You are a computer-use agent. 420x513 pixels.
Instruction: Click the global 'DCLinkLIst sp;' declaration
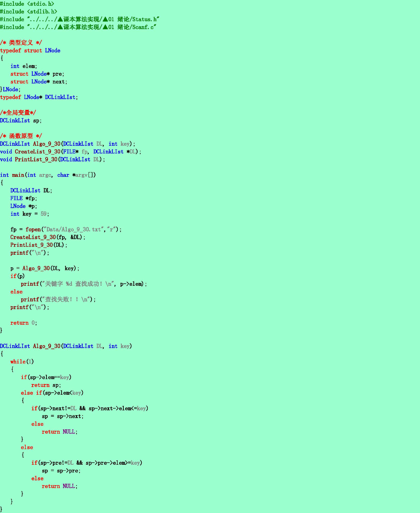21,121
